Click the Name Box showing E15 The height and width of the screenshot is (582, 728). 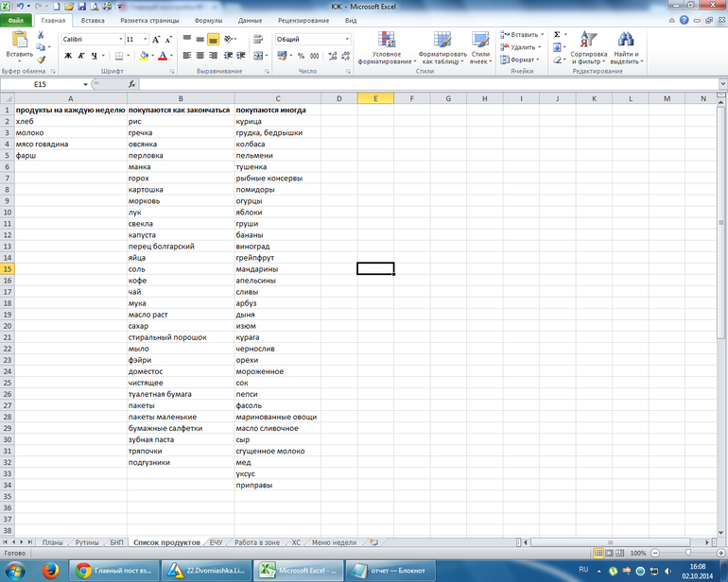pos(43,85)
